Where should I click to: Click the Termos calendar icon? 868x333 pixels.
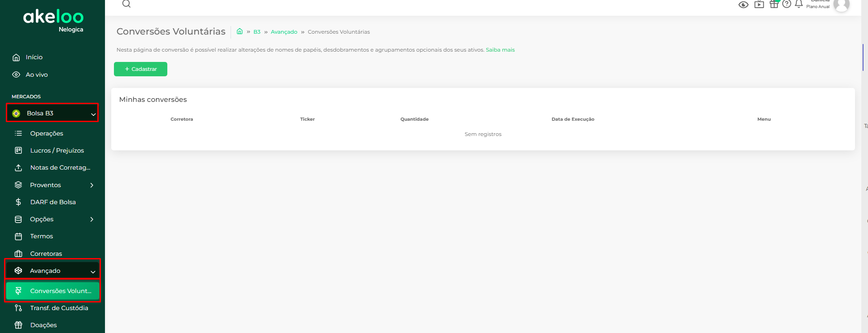(18, 236)
